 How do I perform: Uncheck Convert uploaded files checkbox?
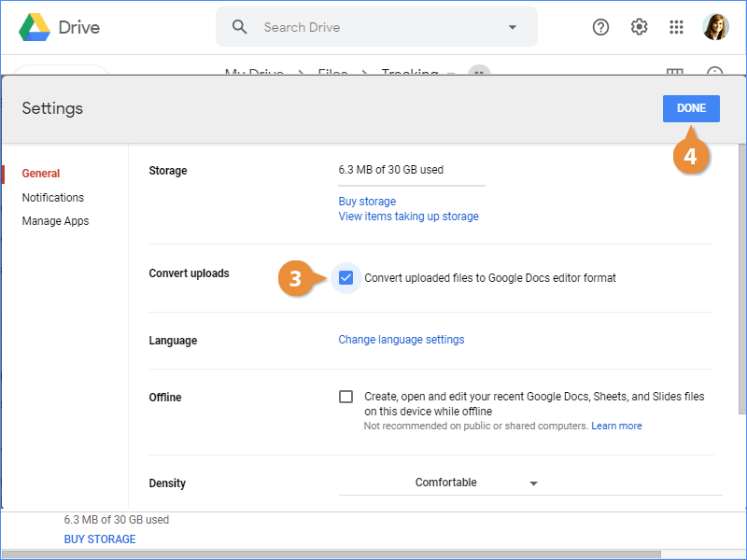[x=346, y=278]
